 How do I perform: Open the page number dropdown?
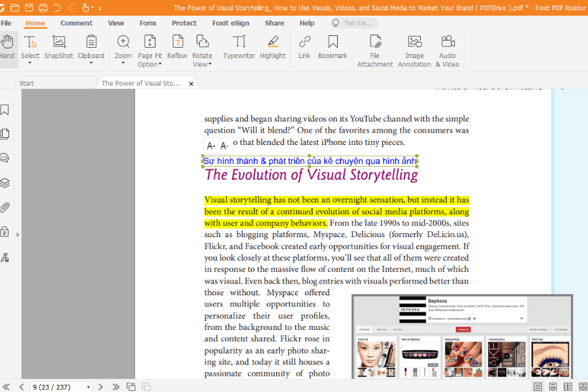pyautogui.click(x=88, y=387)
